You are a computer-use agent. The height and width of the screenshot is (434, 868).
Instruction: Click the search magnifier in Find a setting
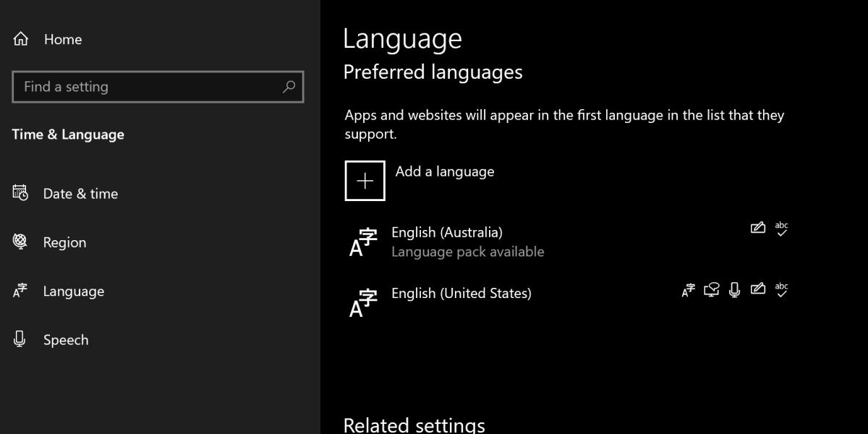point(289,87)
